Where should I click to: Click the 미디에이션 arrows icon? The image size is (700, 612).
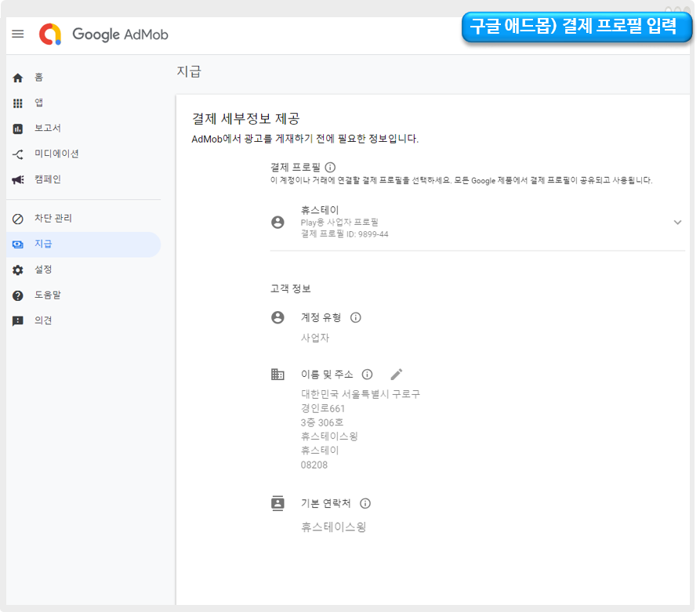tap(18, 154)
